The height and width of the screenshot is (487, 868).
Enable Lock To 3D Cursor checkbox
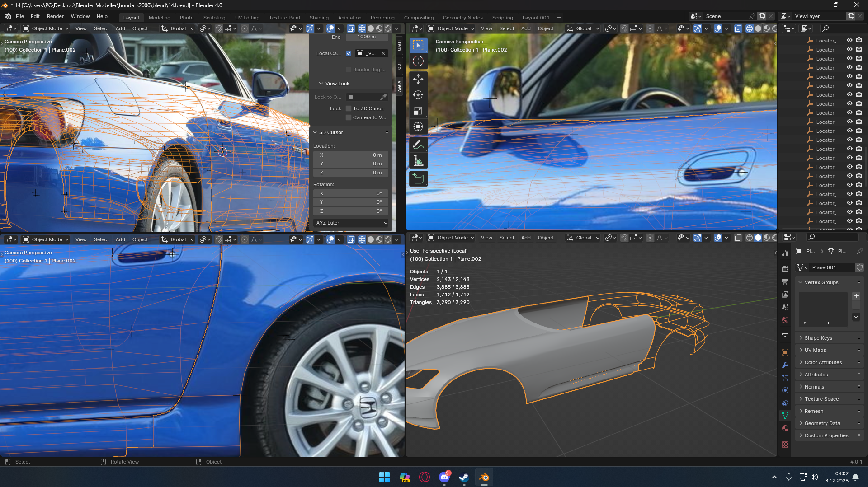click(x=349, y=108)
